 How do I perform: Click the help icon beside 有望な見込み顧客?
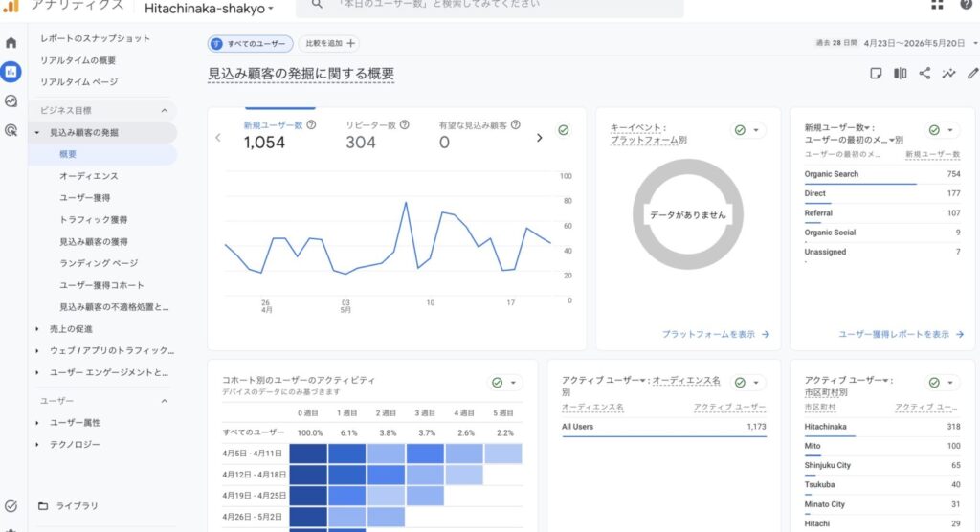click(516, 125)
